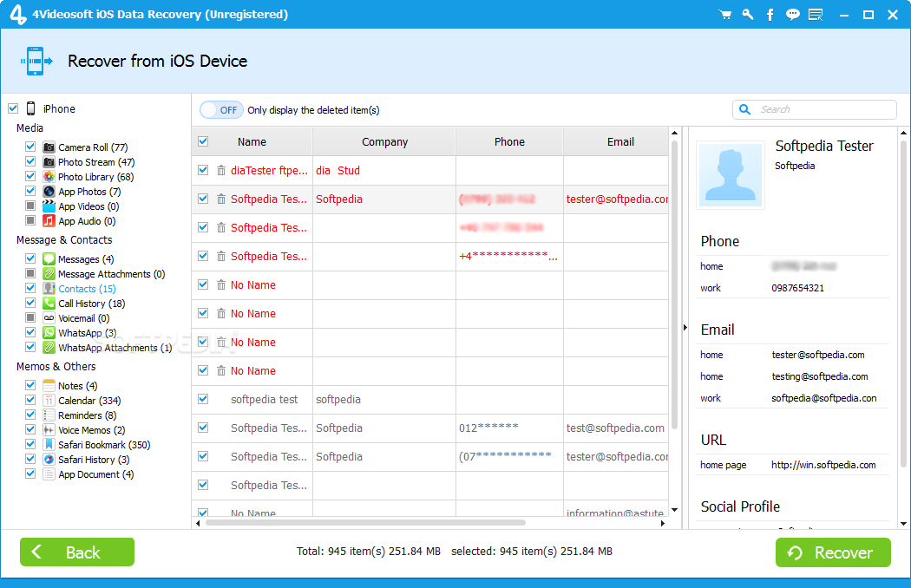Uncheck the diaTester contact row checkbox
Viewport: 911px width, 588px height.
point(203,170)
